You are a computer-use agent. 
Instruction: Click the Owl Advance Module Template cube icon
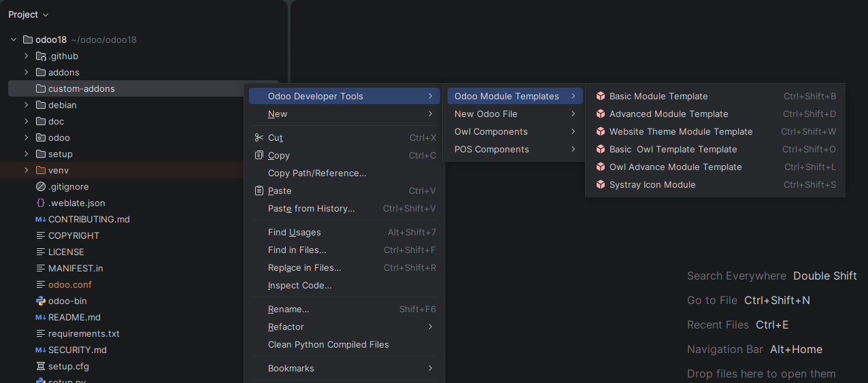click(601, 167)
